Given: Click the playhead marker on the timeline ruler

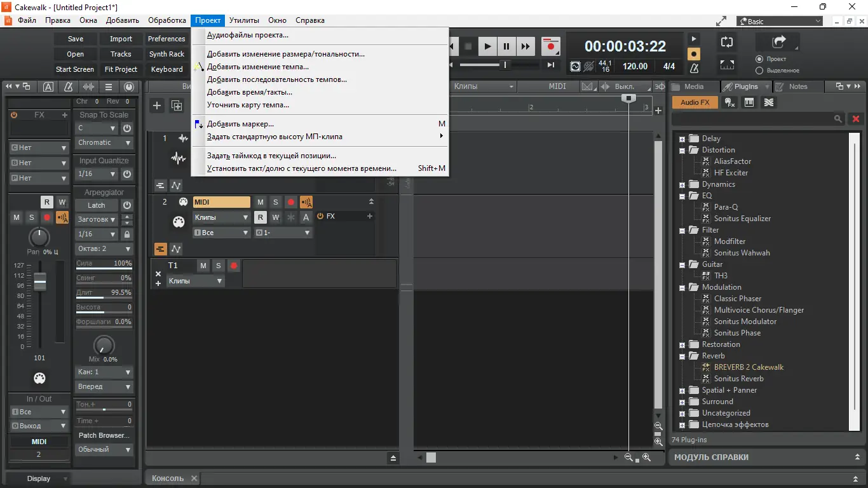Looking at the screenshot, I should pos(628,98).
